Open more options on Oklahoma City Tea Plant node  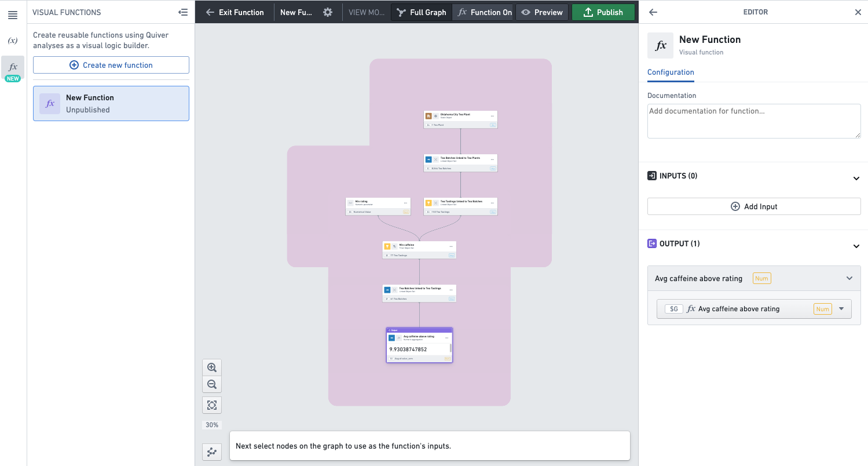click(x=493, y=116)
